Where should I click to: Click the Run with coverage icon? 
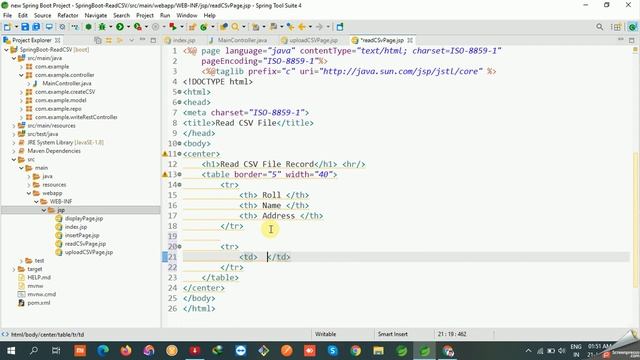[x=138, y=27]
